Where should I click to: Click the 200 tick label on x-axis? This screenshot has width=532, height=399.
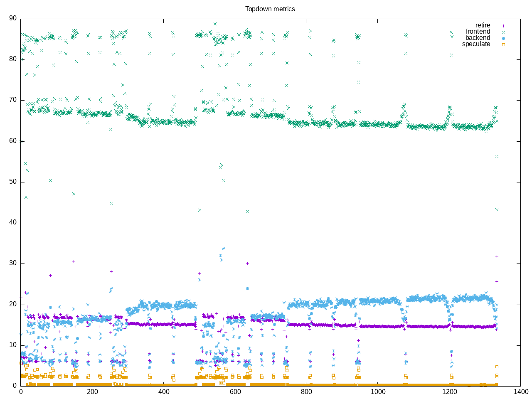click(92, 392)
